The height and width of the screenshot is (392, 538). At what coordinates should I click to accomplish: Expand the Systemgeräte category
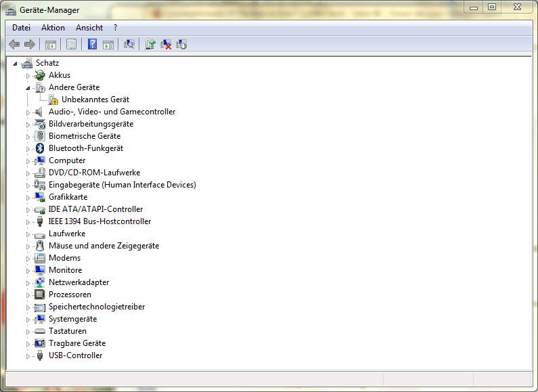[28, 320]
